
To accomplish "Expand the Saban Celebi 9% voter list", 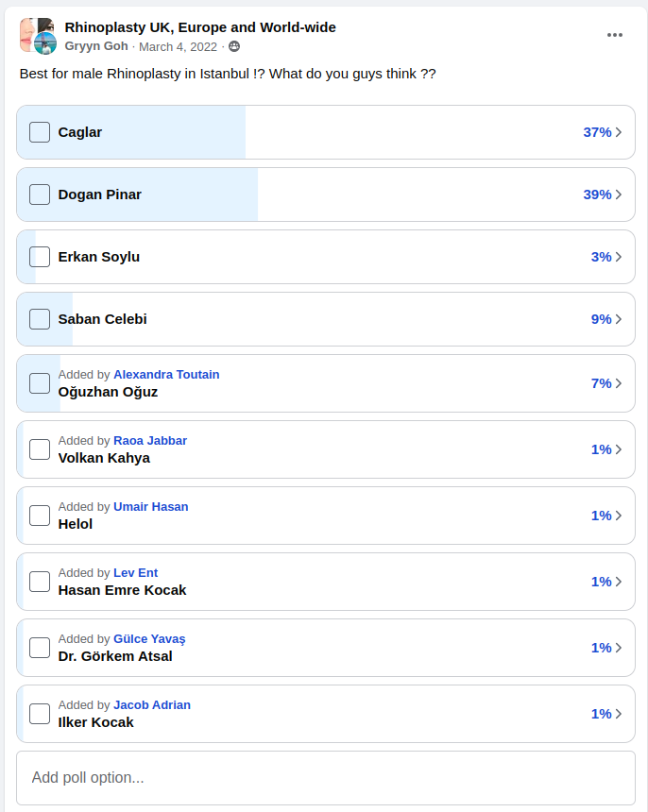I will point(619,319).
